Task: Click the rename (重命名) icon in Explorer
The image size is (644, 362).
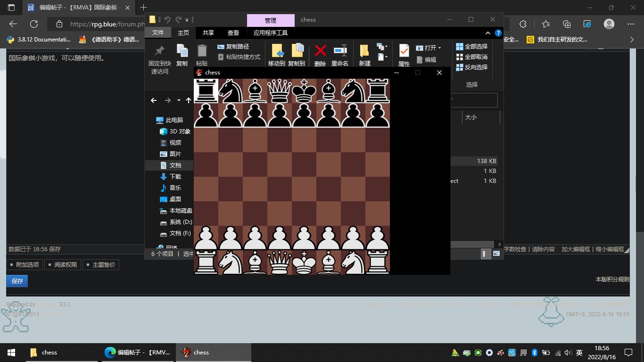Action: 340,50
